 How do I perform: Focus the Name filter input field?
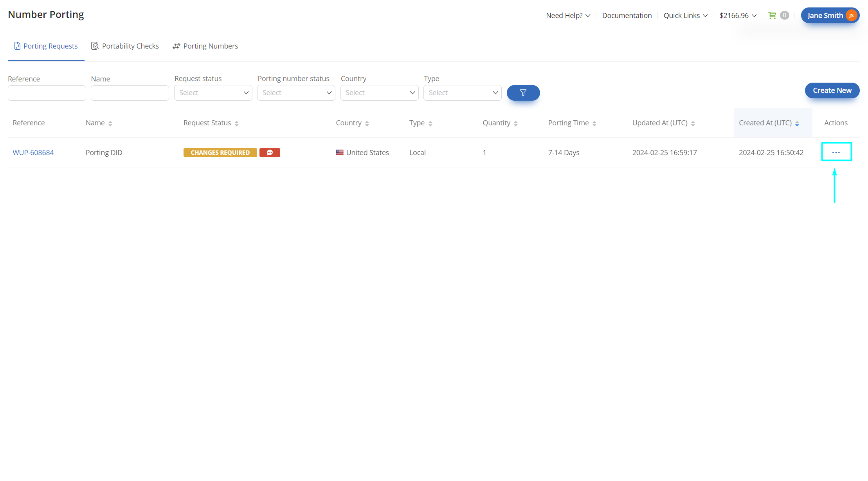[130, 93]
